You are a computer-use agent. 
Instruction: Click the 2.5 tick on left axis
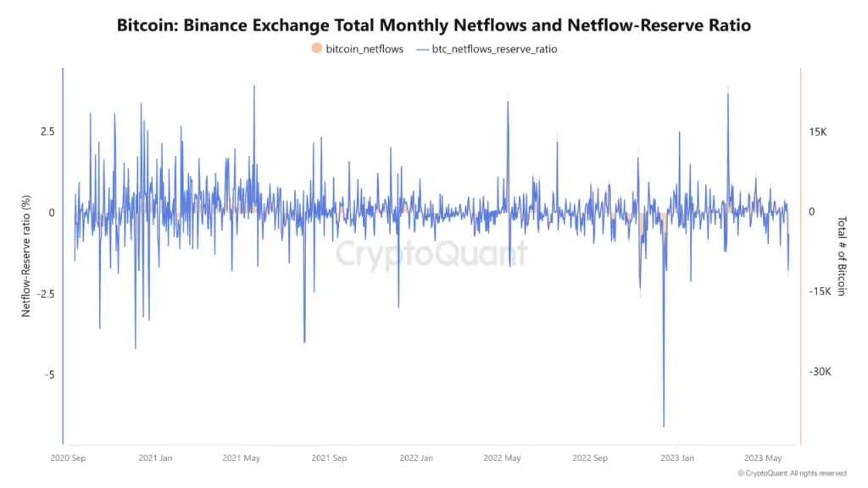click(x=47, y=132)
